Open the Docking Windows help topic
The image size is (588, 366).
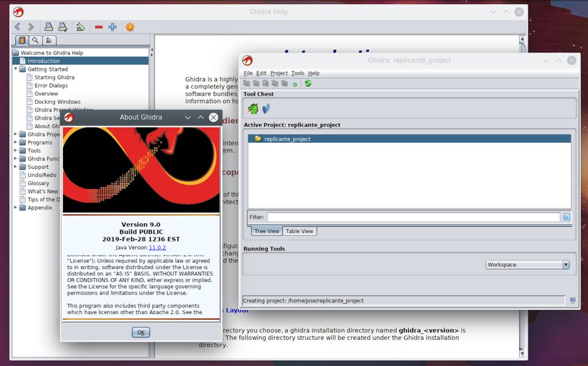point(57,102)
